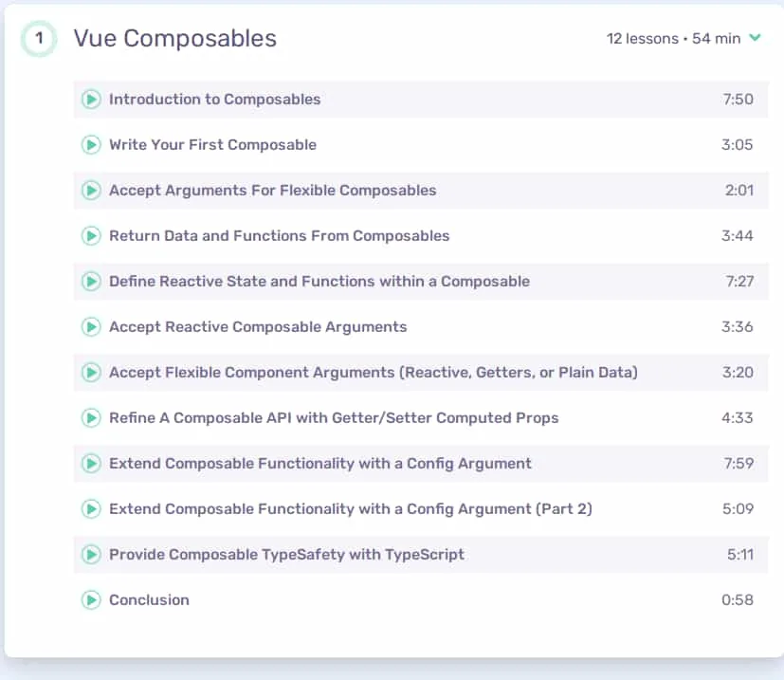Viewport: 784px width, 680px height.
Task: Collapse the Vue Composables section with green chevron
Action: (755, 38)
